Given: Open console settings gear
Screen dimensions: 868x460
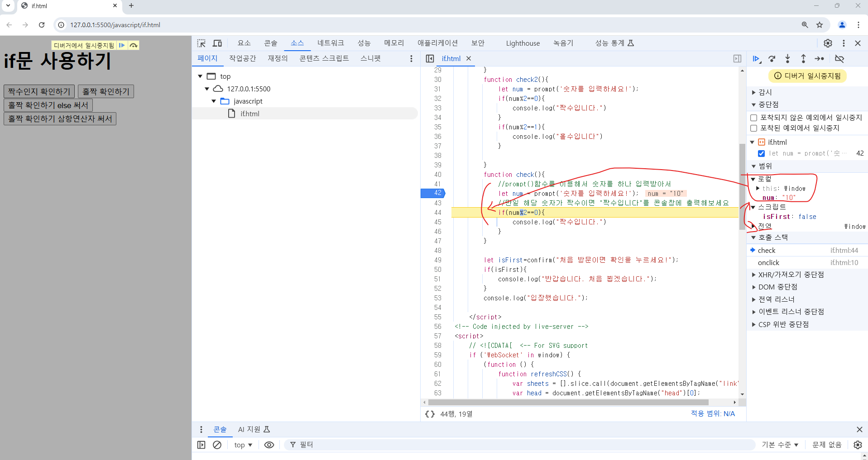Looking at the screenshot, I should tap(858, 445).
